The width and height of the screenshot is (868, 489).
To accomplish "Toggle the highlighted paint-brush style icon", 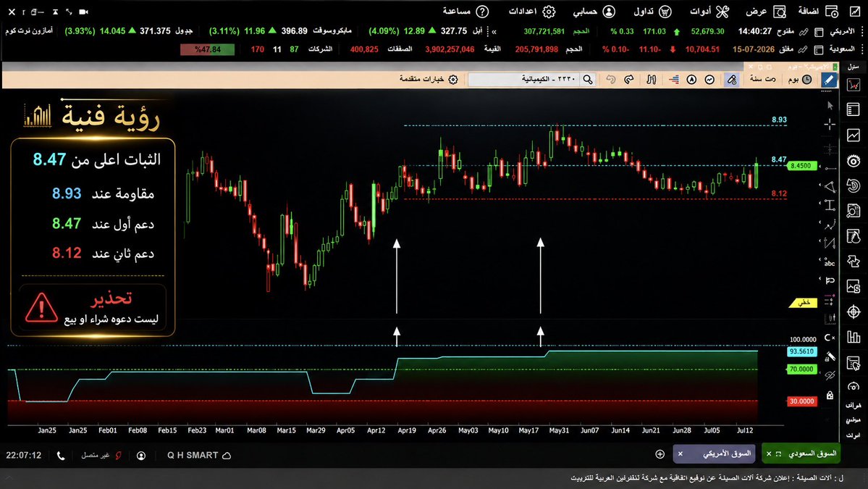I will [732, 80].
